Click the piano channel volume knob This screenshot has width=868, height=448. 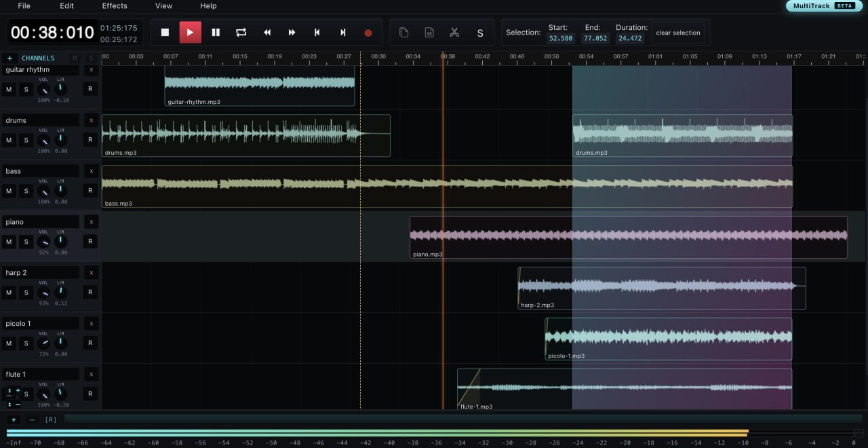pyautogui.click(x=43, y=242)
